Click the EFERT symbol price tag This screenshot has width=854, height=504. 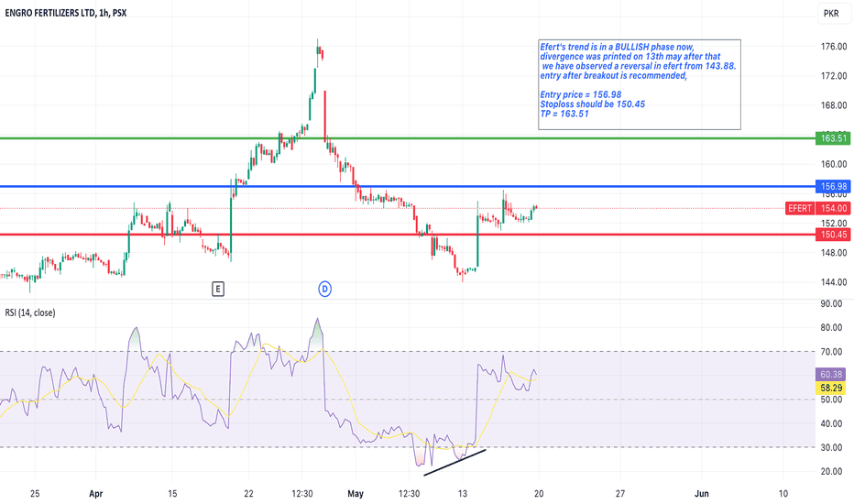(x=800, y=208)
